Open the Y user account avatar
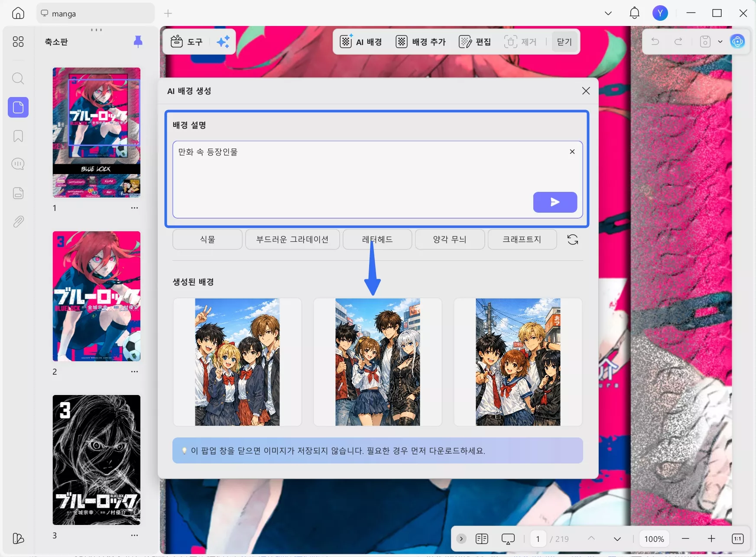The height and width of the screenshot is (557, 756). point(660,13)
